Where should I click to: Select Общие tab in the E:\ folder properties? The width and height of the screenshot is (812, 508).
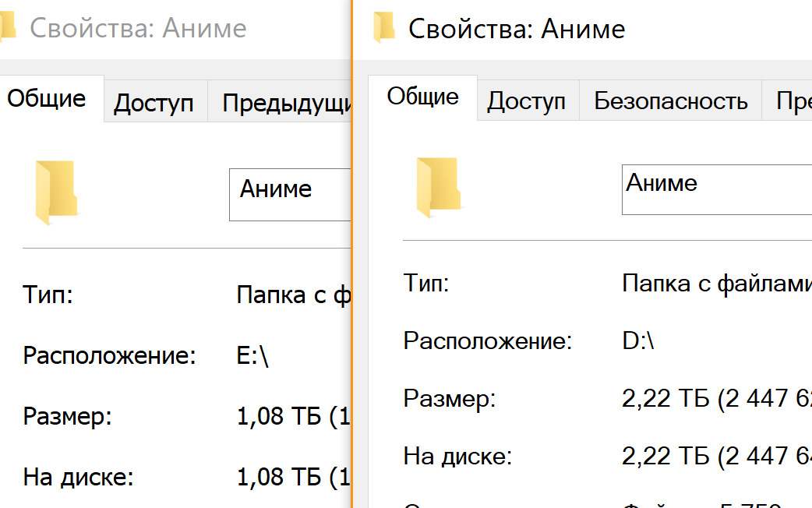[x=47, y=99]
